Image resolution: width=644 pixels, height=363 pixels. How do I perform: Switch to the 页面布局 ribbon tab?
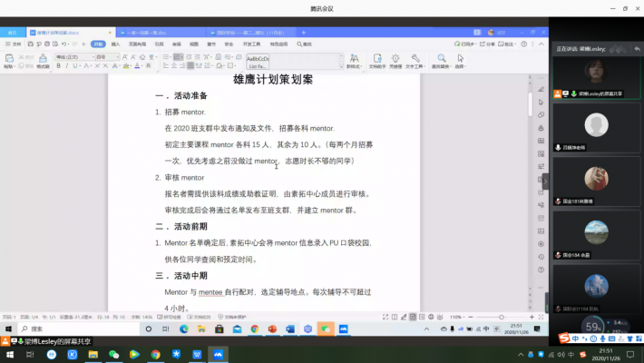[137, 44]
